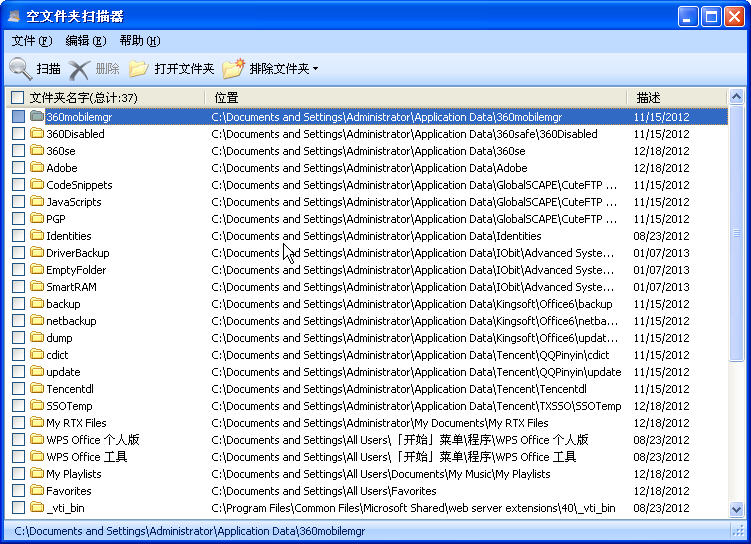
Task: Click date 08/23/2012 in Identities row
Action: pos(661,236)
